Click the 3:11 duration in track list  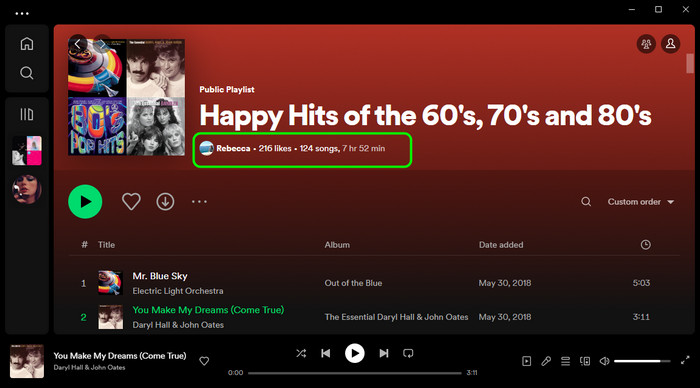[641, 317]
